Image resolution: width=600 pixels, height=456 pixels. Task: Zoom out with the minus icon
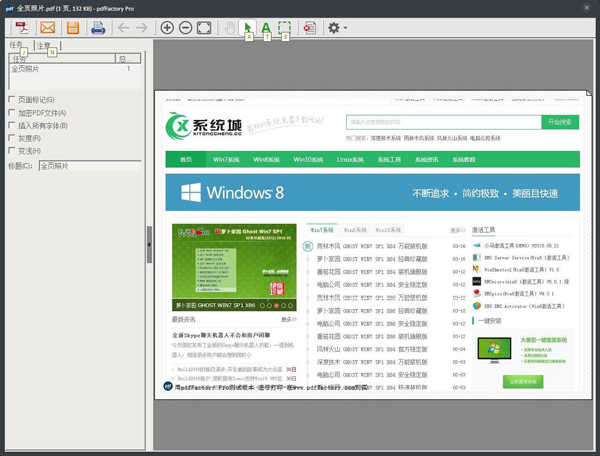coord(186,28)
